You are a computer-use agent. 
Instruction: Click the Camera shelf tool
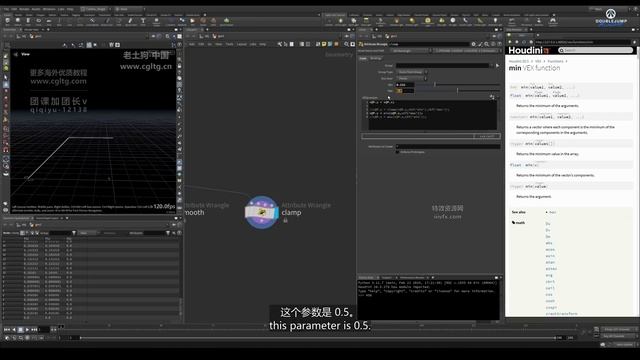tap(329, 21)
